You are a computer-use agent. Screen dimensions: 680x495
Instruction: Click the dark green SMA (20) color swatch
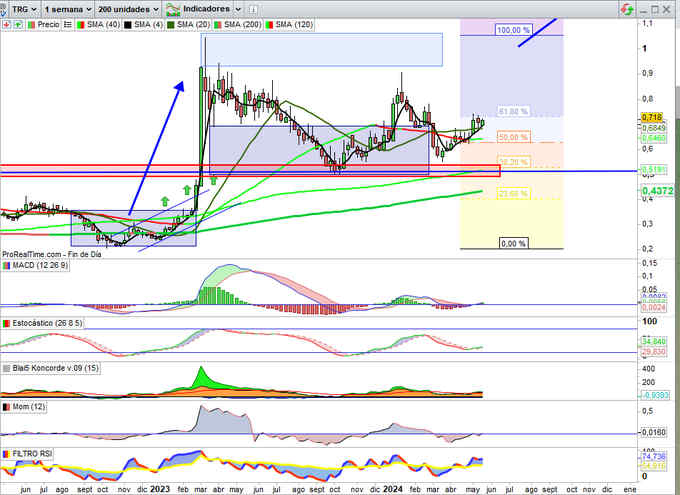click(171, 25)
